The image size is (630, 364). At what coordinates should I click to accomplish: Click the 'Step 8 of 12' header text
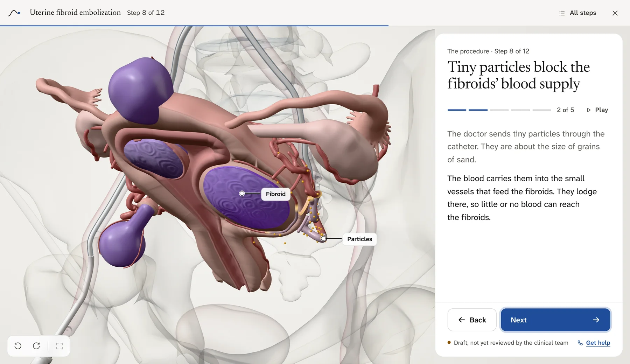(146, 13)
